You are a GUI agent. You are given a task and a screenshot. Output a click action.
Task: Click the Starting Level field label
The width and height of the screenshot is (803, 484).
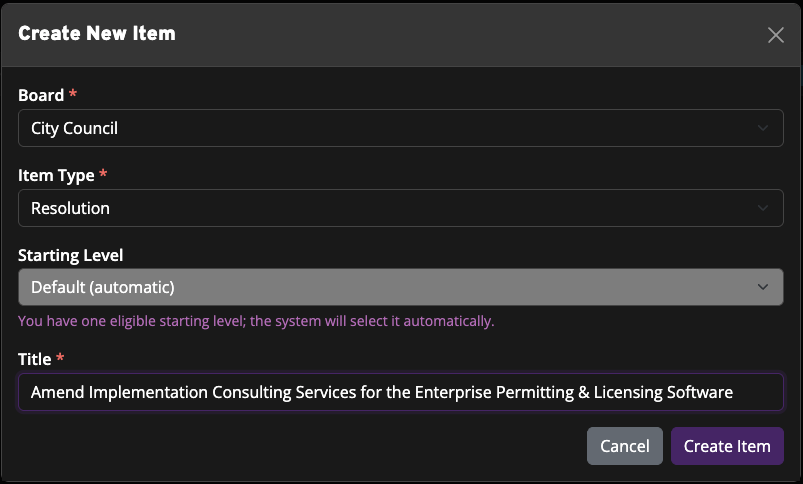coord(70,255)
